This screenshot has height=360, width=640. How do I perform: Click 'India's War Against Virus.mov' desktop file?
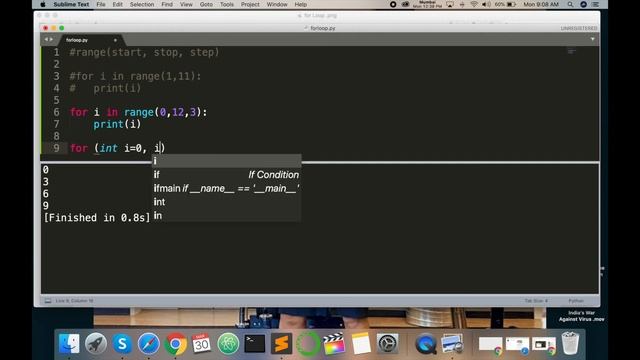(581, 316)
